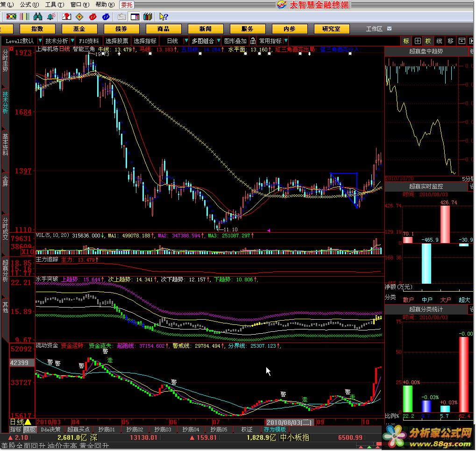Open the binoculars search tool

38,16
